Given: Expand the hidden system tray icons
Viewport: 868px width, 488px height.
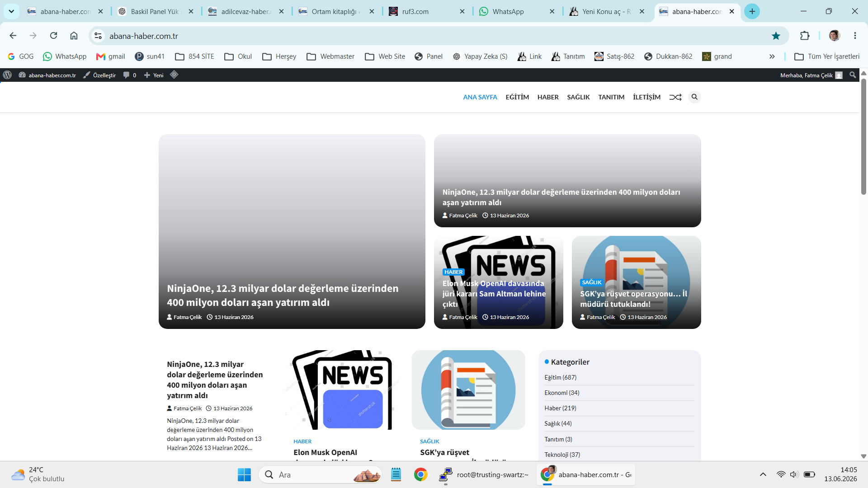Looking at the screenshot, I should point(763,474).
